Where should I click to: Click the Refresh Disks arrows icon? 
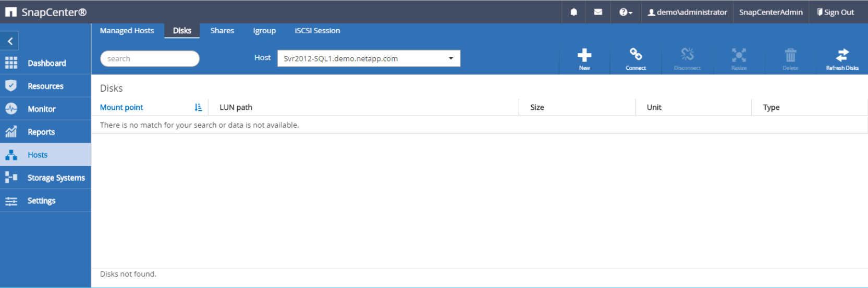click(842, 55)
